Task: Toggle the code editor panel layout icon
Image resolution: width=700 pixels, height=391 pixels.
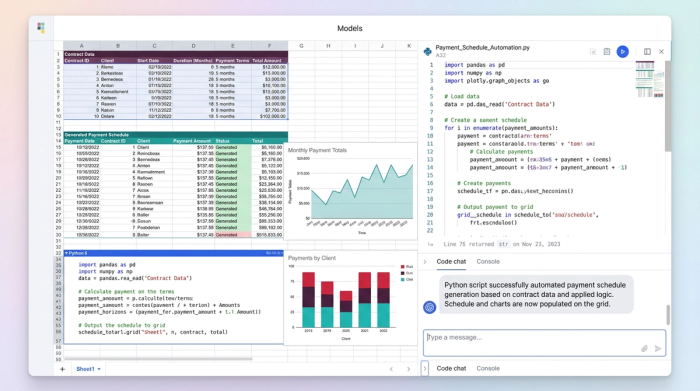Action: click(x=647, y=52)
